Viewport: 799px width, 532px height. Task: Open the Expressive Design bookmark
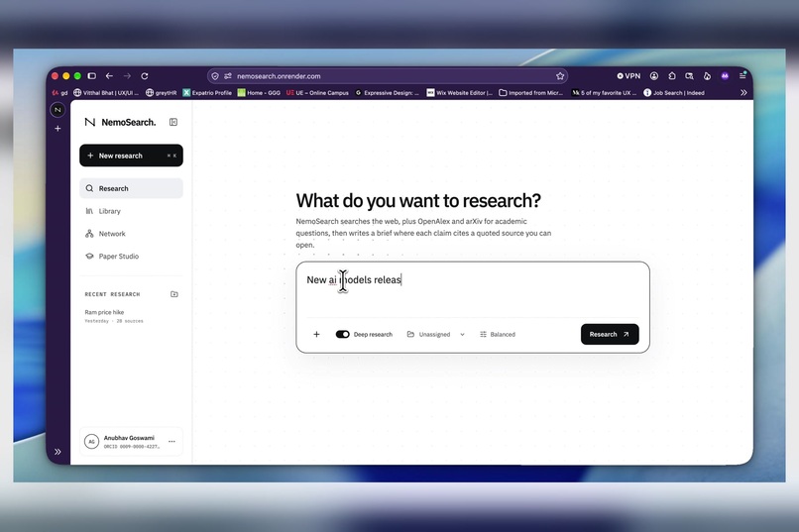[x=387, y=93]
